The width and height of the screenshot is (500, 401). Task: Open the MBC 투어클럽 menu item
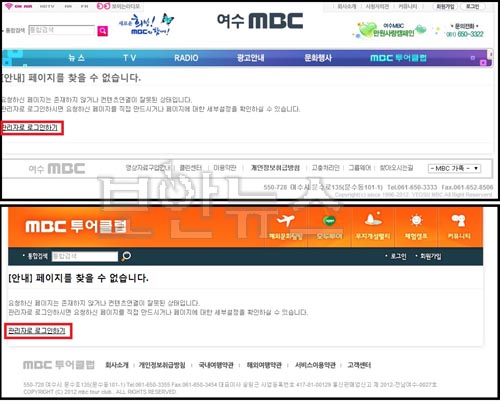[398, 58]
